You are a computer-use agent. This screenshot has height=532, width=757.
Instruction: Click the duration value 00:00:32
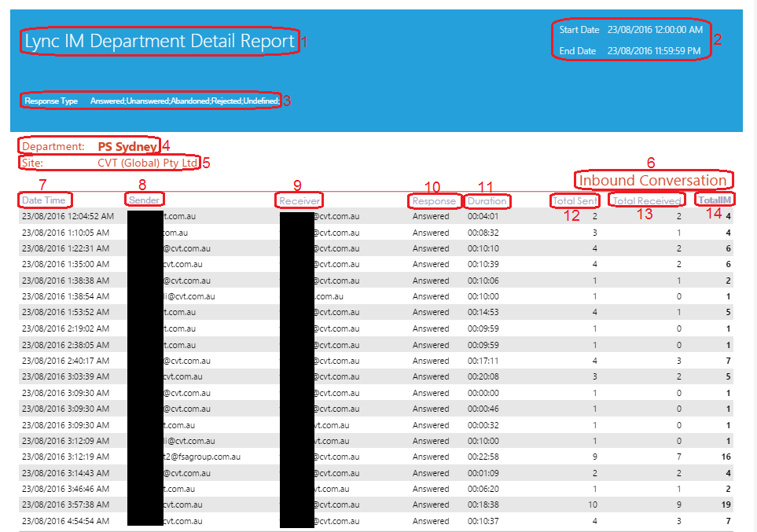483,425
